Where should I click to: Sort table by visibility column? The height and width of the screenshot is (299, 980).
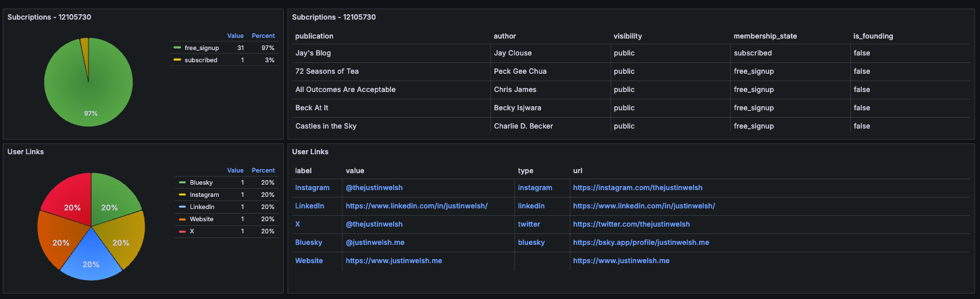(627, 36)
